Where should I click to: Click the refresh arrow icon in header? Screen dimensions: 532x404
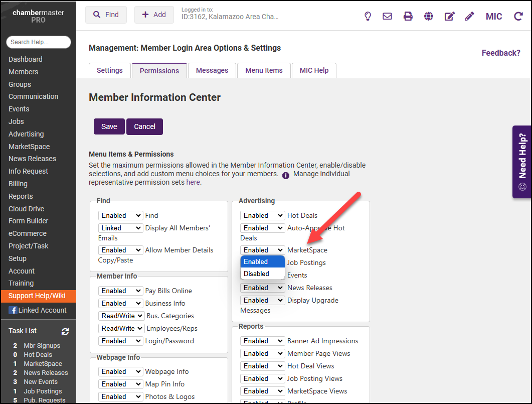coord(518,16)
